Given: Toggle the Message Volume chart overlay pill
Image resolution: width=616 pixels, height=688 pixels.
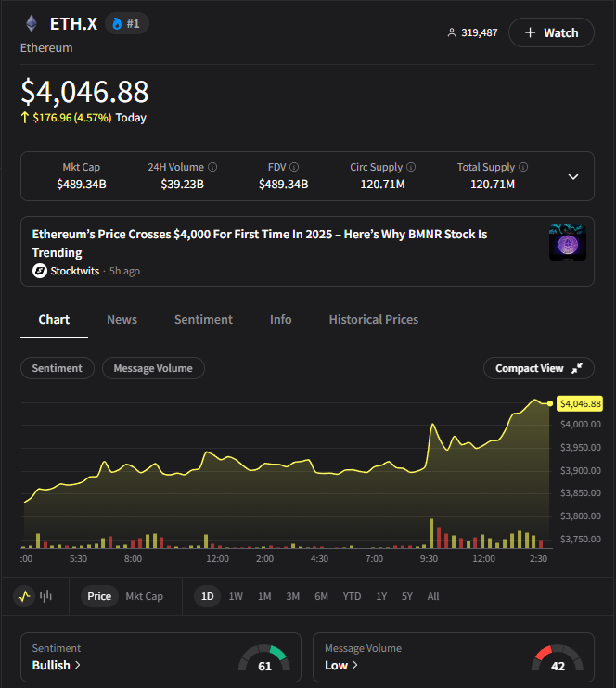Looking at the screenshot, I should pyautogui.click(x=153, y=368).
